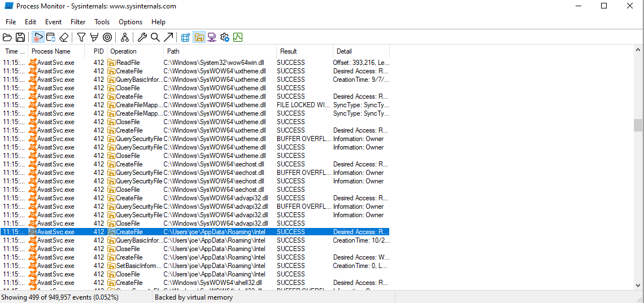Click the Time column header

[14, 51]
